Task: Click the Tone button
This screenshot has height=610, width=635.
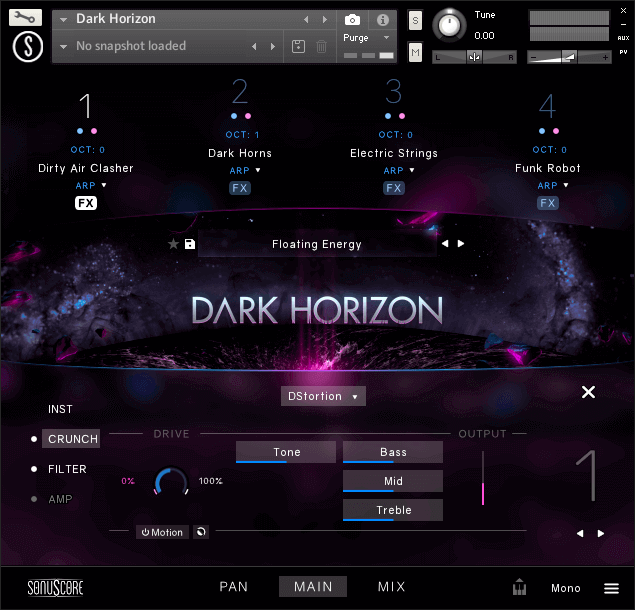Action: click(286, 452)
